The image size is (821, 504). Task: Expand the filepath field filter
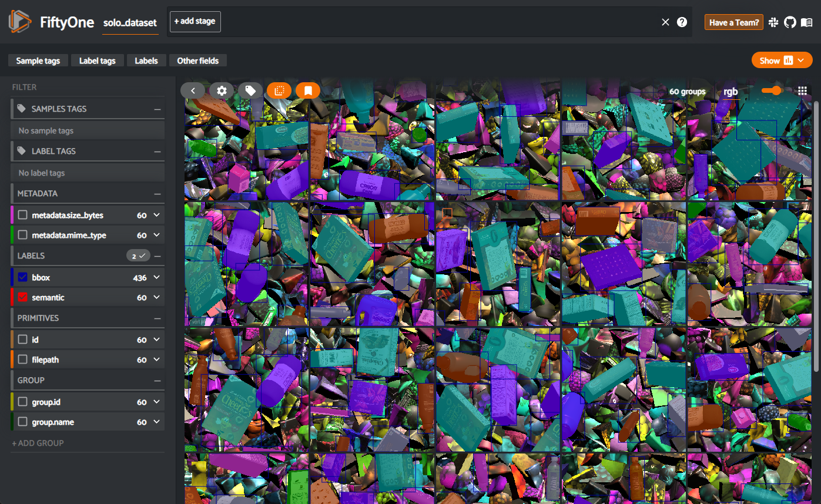click(x=156, y=360)
